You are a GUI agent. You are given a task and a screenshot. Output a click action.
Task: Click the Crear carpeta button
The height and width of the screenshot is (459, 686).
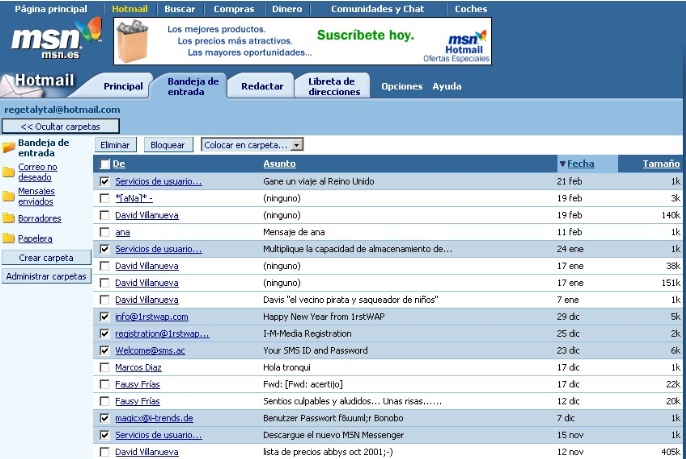pos(46,258)
